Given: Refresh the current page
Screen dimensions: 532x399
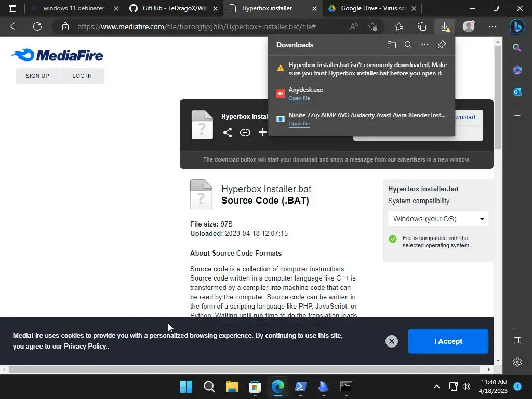Looking at the screenshot, I should point(37,26).
